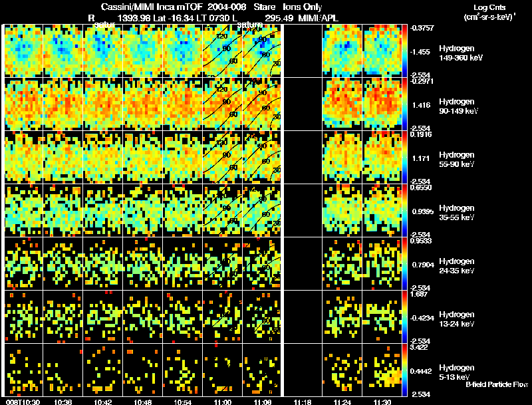The height and width of the screenshot is (405, 532).
Task: Click the -0.4234 color scale value
Action: (422, 318)
